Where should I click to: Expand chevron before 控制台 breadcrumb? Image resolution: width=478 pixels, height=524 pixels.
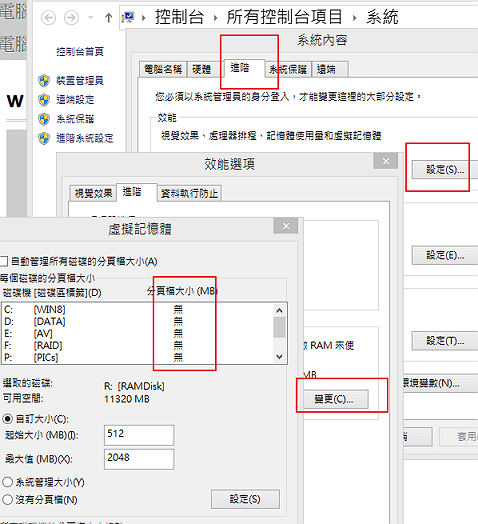[x=144, y=18]
